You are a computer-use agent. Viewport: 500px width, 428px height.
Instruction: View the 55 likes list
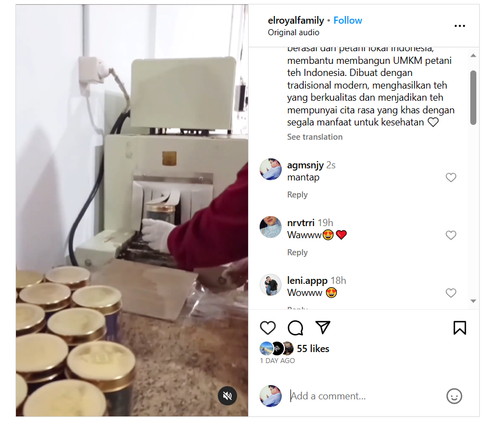click(x=313, y=349)
